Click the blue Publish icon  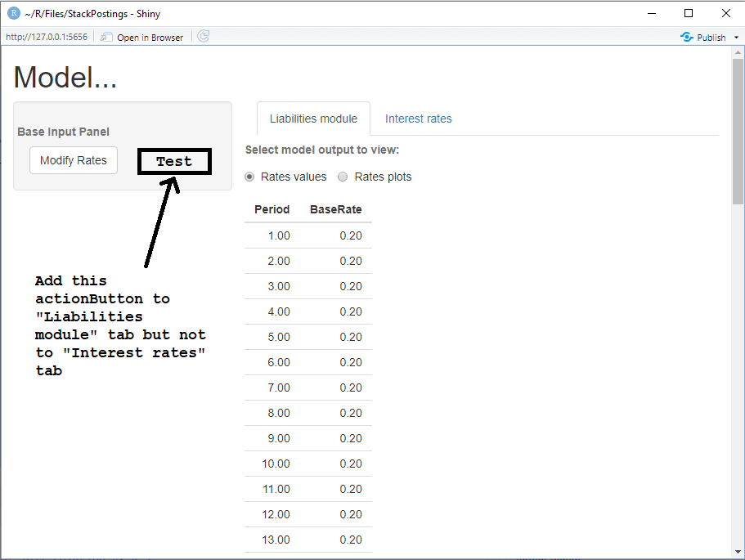tap(684, 36)
